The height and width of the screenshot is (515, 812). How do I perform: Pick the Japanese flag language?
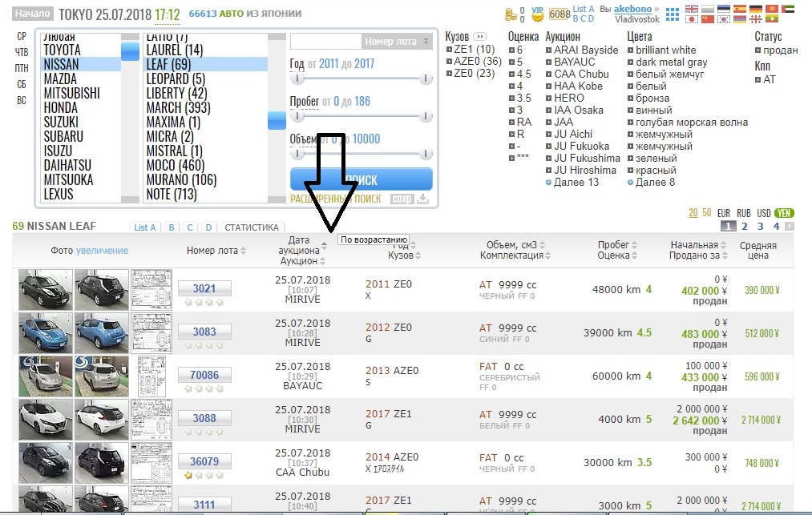coord(691,19)
